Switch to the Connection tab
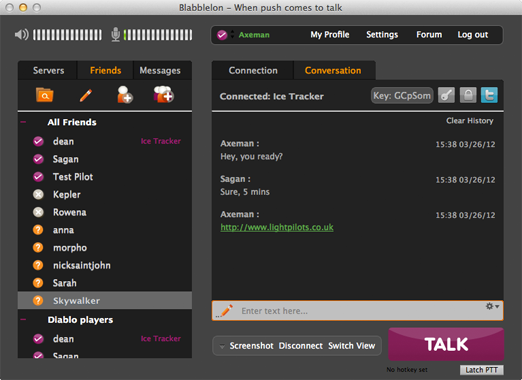The width and height of the screenshot is (522, 380). (x=253, y=70)
